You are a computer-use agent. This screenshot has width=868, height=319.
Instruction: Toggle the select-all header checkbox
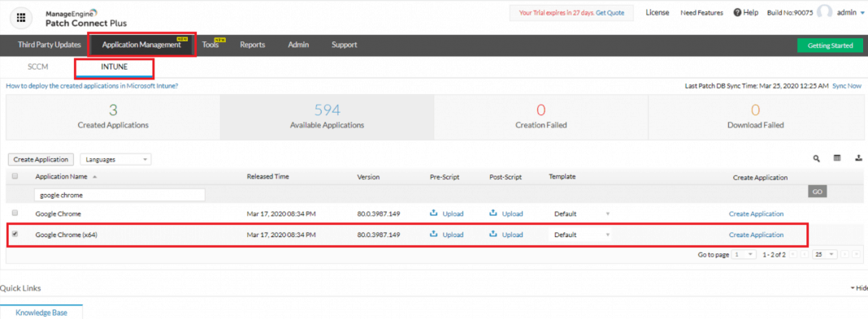coord(15,176)
